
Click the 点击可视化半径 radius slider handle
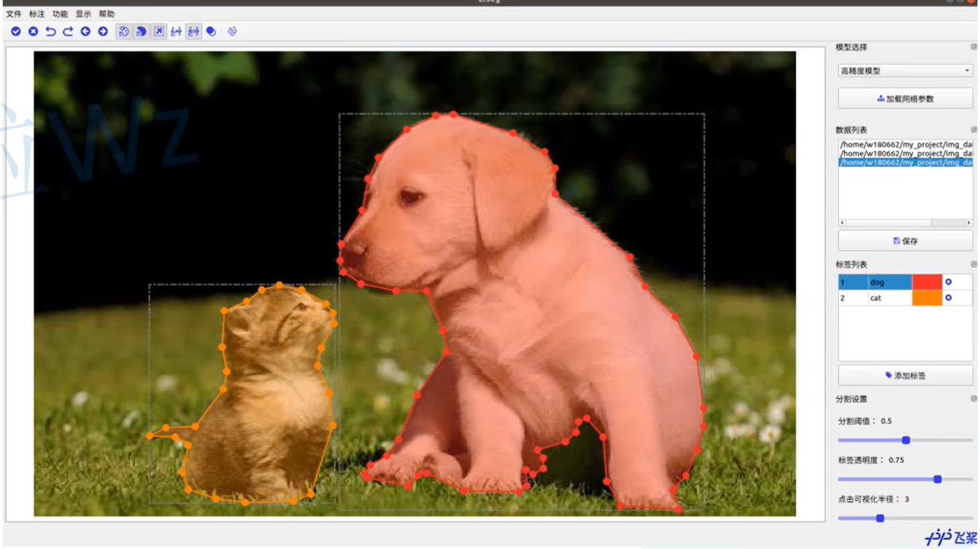(880, 518)
